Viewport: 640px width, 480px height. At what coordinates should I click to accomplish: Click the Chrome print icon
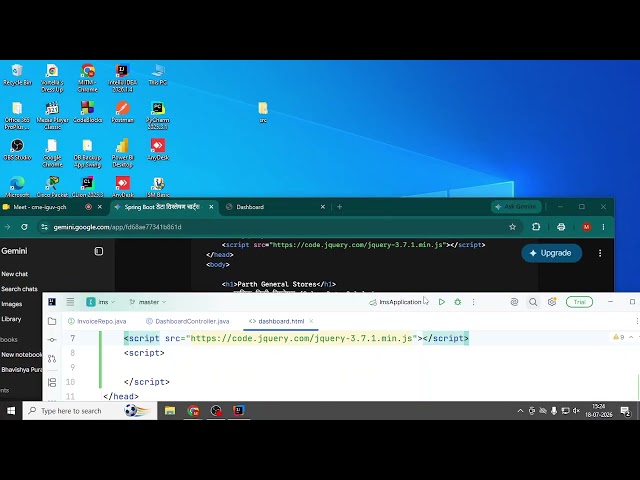tap(561, 227)
